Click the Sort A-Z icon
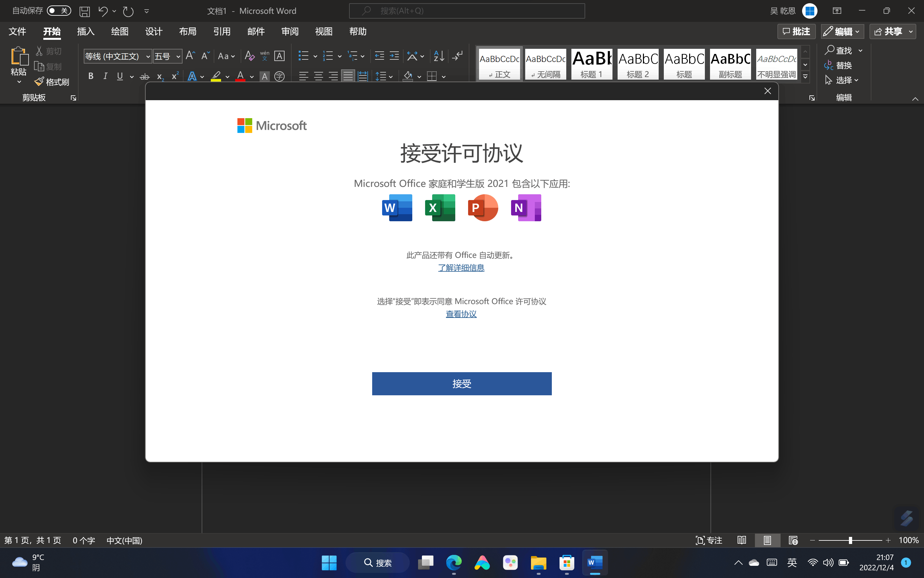This screenshot has height=578, width=924. click(x=439, y=56)
